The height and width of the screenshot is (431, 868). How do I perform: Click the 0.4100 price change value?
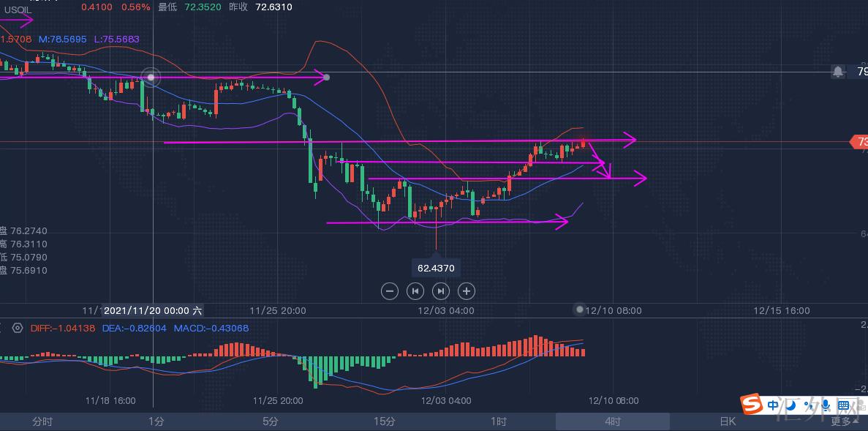click(97, 7)
